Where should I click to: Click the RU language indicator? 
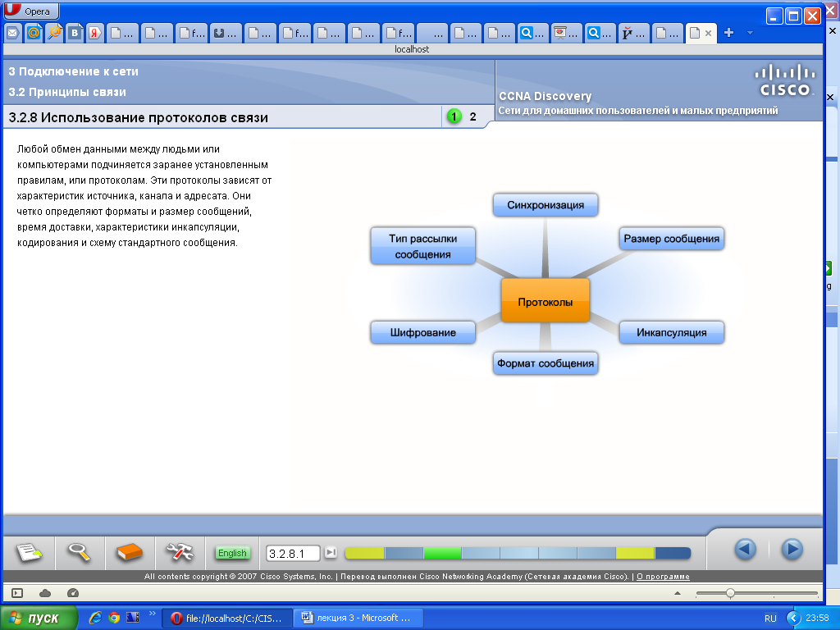click(x=770, y=619)
